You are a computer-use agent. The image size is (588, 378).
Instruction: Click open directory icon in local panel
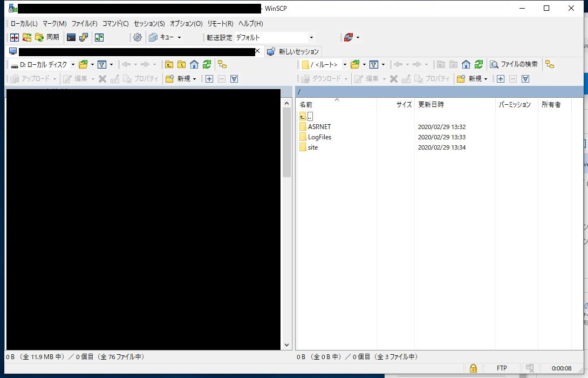click(x=83, y=65)
